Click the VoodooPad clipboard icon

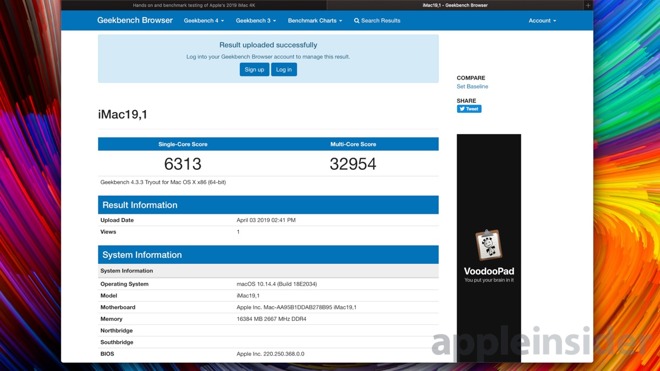[x=488, y=245]
